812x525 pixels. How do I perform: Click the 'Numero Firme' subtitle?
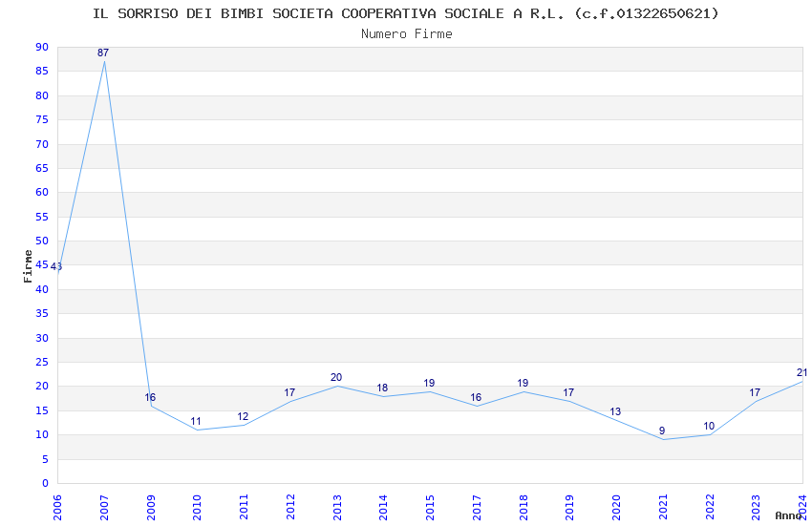pyautogui.click(x=406, y=33)
